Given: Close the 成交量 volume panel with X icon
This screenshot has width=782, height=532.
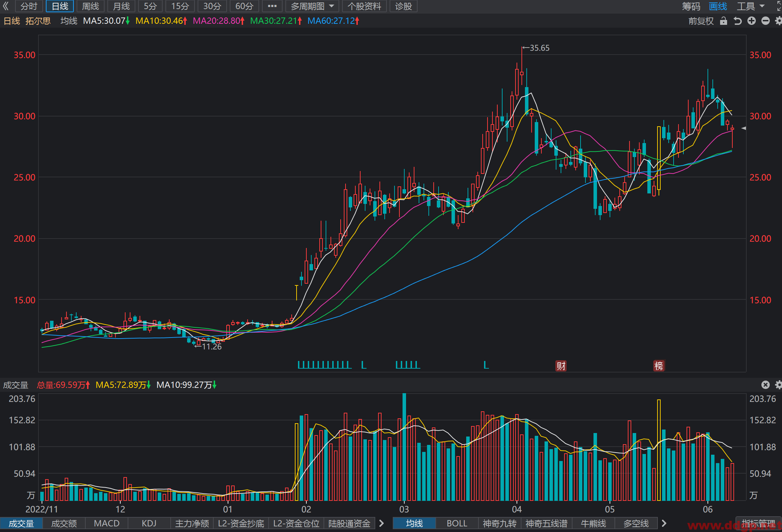Looking at the screenshot, I should [x=766, y=385].
